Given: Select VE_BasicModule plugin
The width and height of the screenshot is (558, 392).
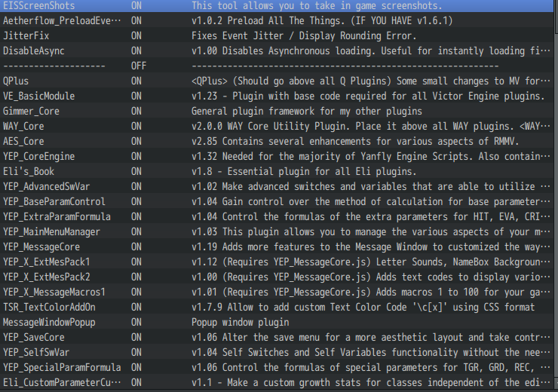Looking at the screenshot, I should point(38,96).
